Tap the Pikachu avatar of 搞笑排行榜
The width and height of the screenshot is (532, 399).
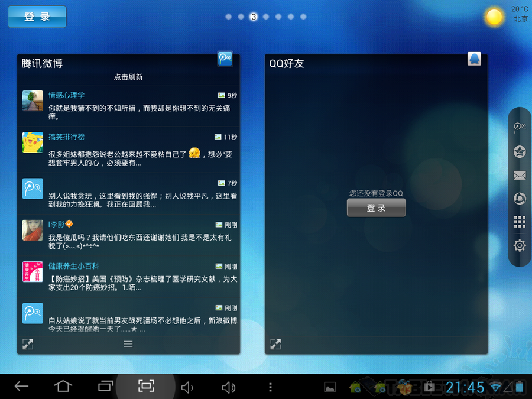[x=33, y=142]
